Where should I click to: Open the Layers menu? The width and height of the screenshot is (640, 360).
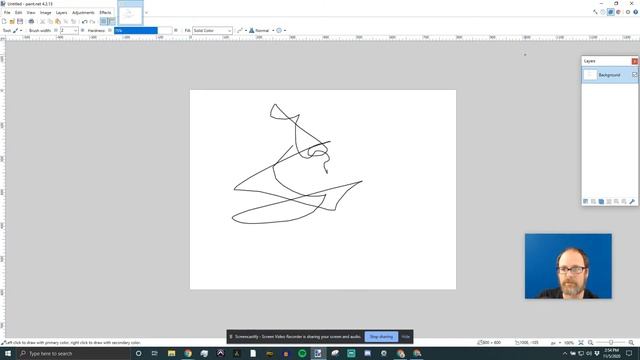[x=61, y=13]
